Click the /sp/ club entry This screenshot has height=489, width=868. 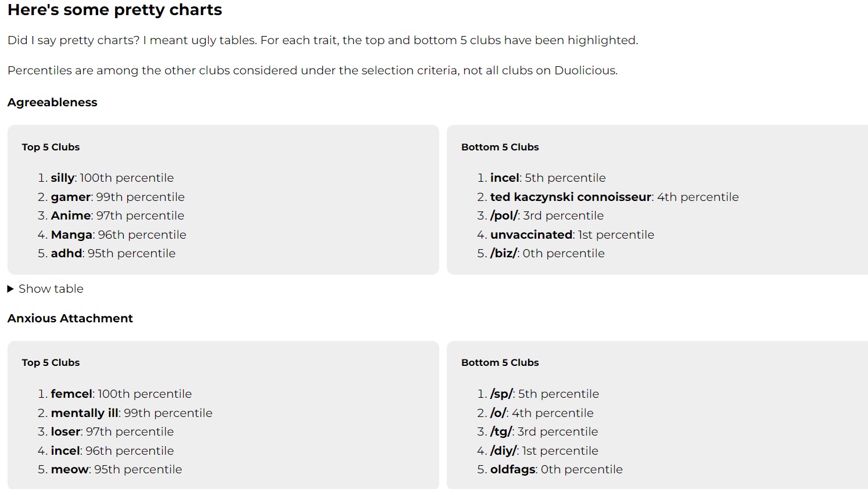pos(501,394)
